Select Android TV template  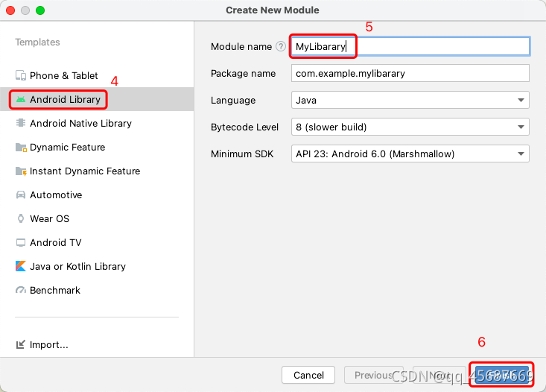tap(97, 242)
